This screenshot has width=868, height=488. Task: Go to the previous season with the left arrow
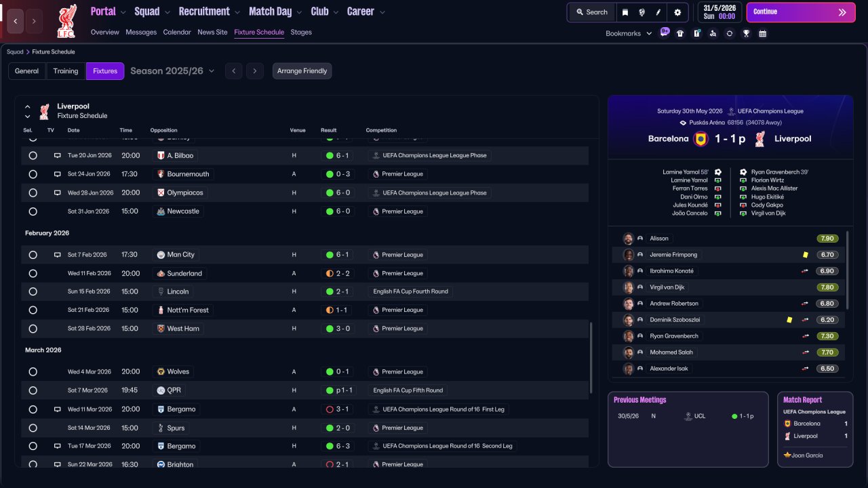coord(233,71)
